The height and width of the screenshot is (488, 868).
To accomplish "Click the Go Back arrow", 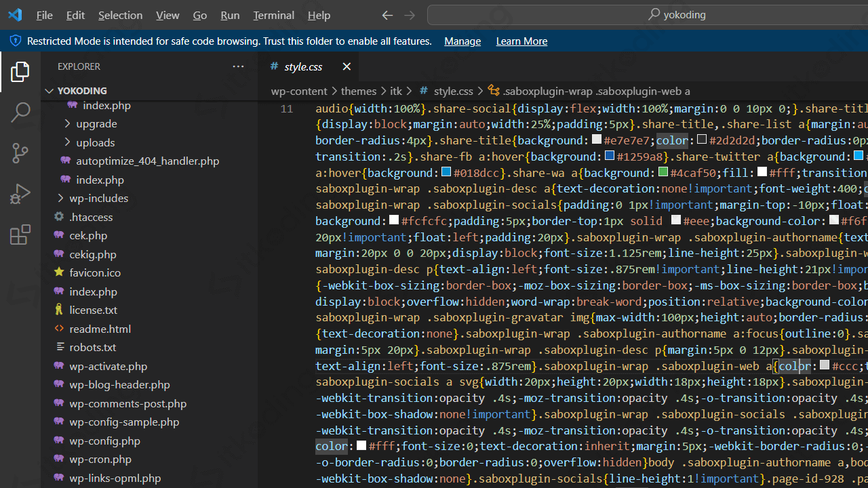I will pos(387,15).
